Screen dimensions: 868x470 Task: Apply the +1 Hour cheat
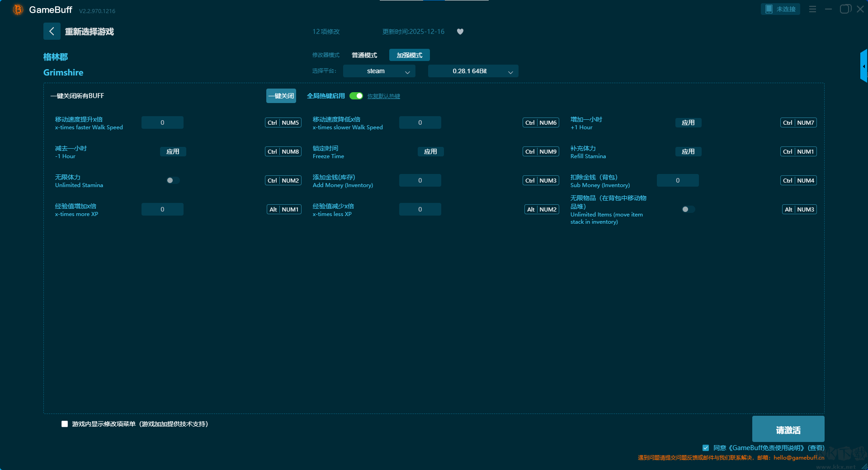(x=688, y=122)
